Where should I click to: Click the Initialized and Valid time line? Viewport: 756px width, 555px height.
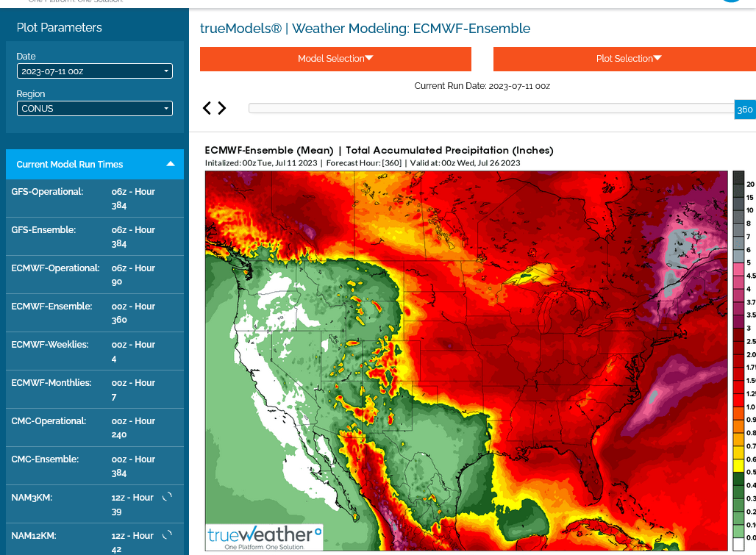[363, 163]
